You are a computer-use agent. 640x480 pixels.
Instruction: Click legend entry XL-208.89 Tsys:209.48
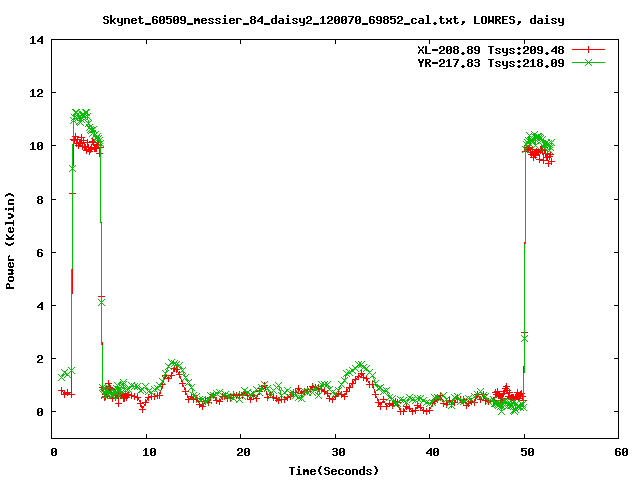click(491, 50)
